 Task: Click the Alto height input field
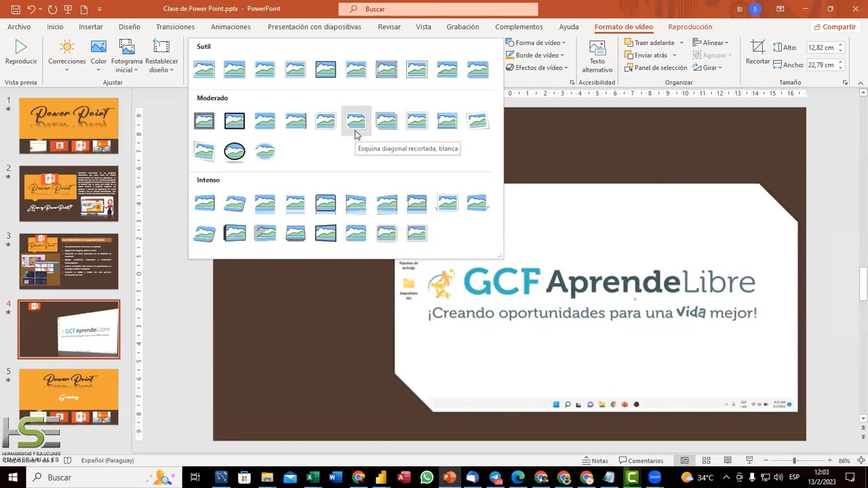pos(821,47)
